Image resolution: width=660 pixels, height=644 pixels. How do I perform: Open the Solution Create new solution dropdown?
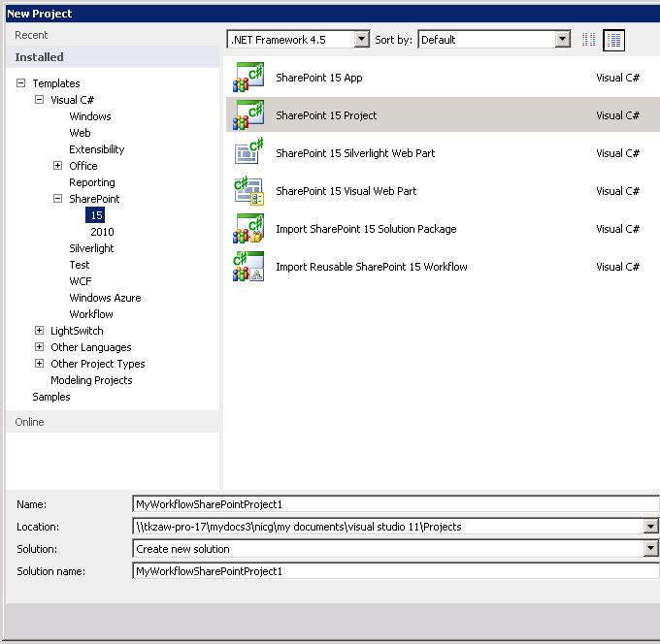point(650,549)
